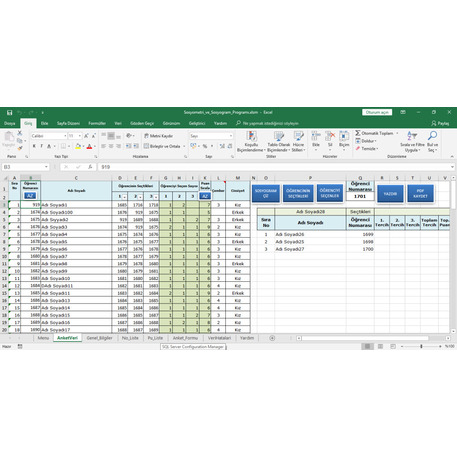Open Tablo Olarak Biçimlendir gallery
The width and height of the screenshot is (457, 457).
[279, 141]
